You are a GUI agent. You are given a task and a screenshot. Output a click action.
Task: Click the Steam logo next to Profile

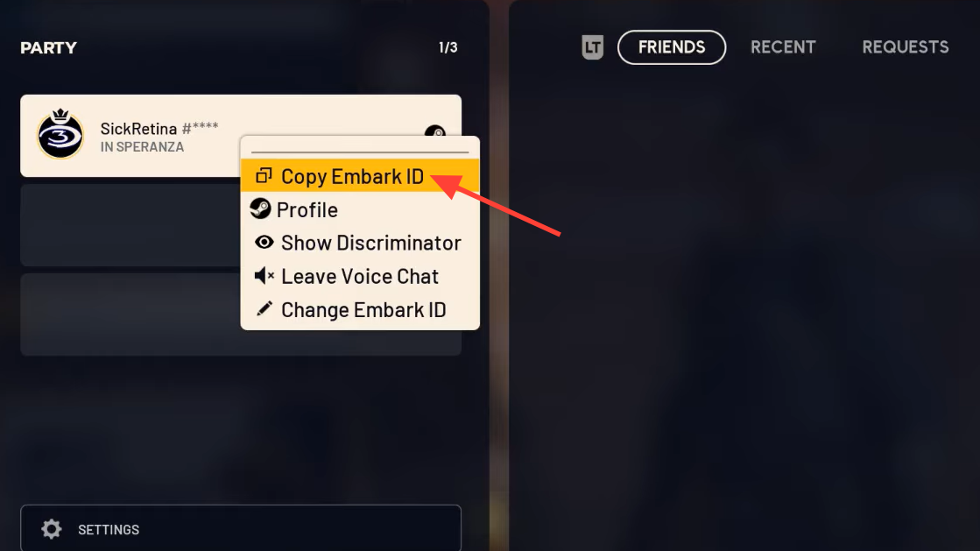pos(260,208)
